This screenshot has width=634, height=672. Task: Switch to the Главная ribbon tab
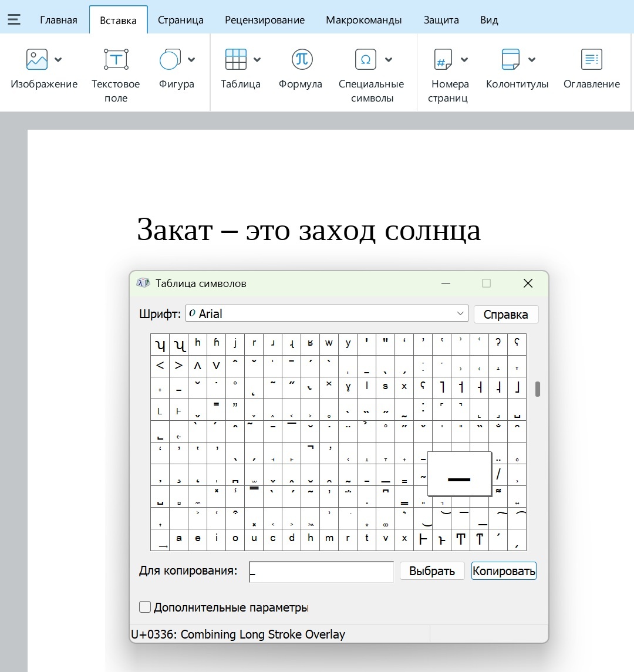[x=58, y=19]
